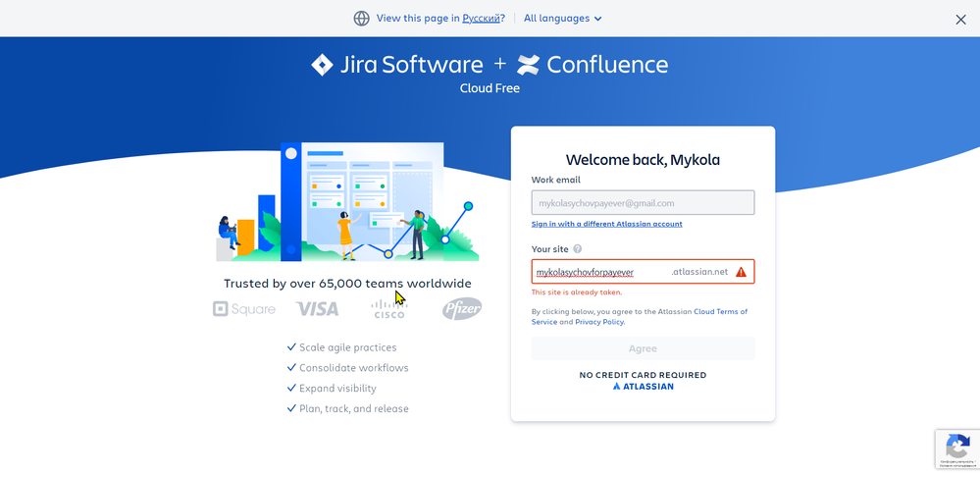
Task: Click the Confluence logo icon
Action: [528, 65]
